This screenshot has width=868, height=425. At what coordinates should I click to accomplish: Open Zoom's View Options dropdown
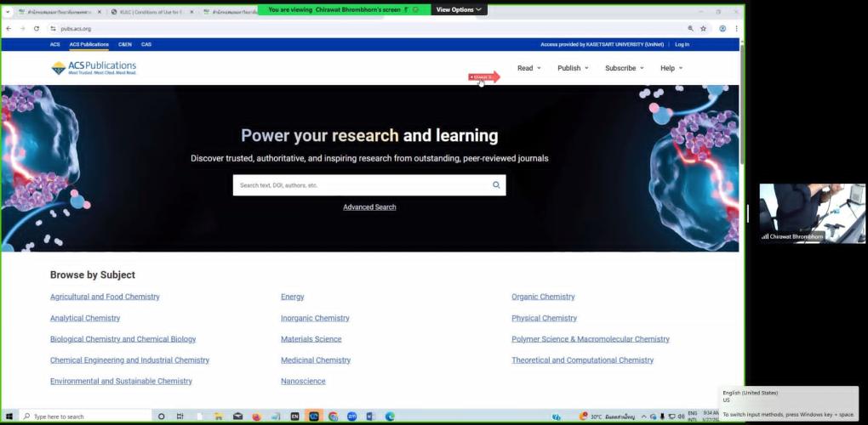pyautogui.click(x=460, y=9)
